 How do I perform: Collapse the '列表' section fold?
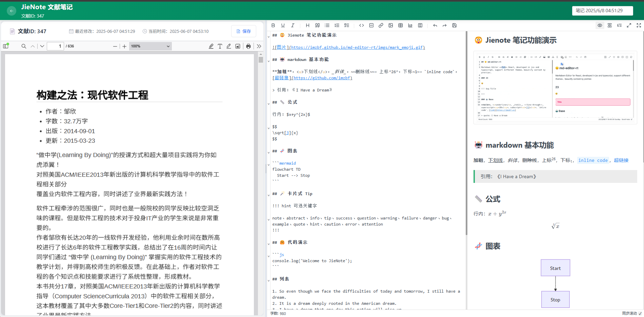tap(269, 280)
